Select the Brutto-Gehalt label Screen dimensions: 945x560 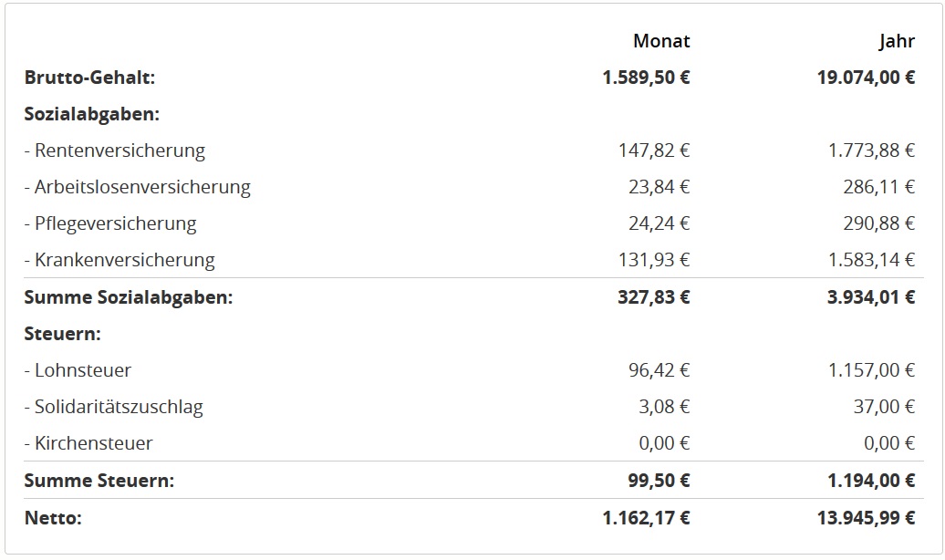point(89,78)
